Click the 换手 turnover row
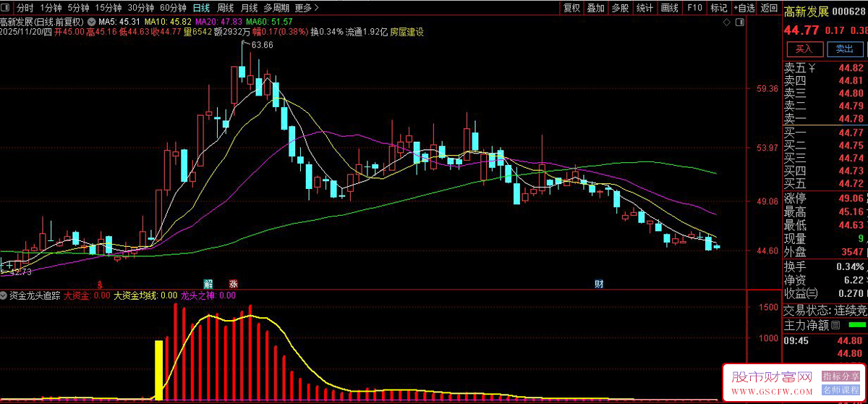The height and width of the screenshot is (404, 868). pyautogui.click(x=825, y=266)
